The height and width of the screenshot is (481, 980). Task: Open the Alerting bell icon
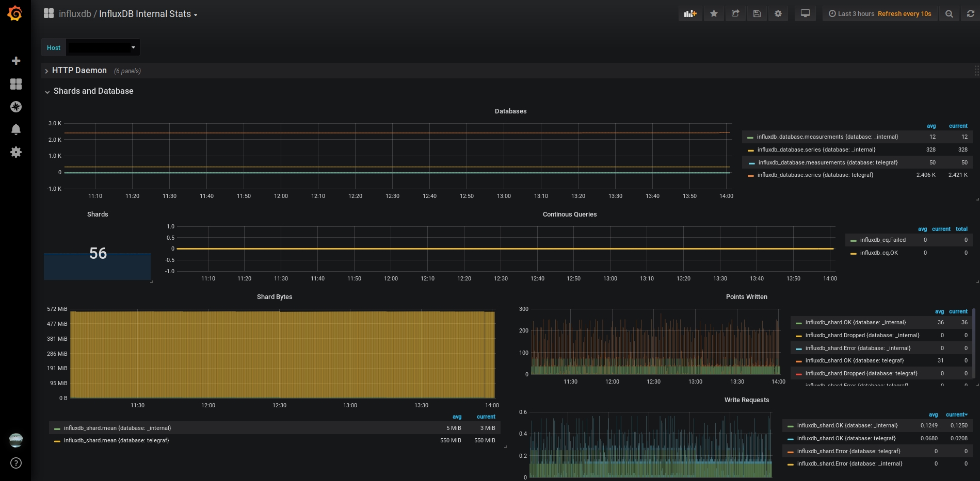[x=16, y=129]
